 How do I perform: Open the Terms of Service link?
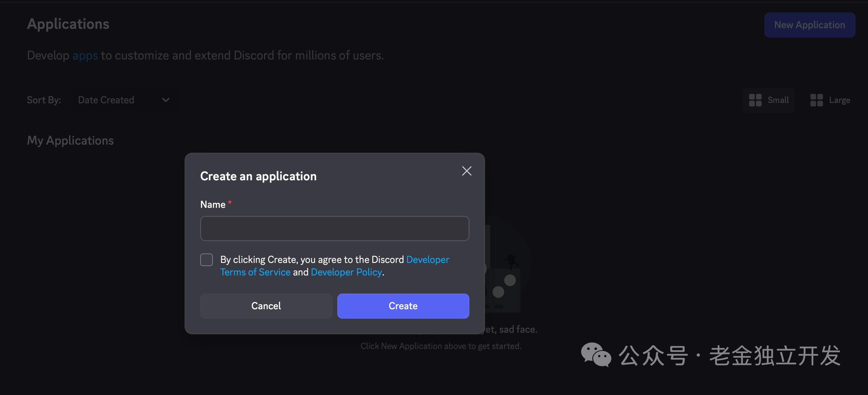(x=255, y=272)
